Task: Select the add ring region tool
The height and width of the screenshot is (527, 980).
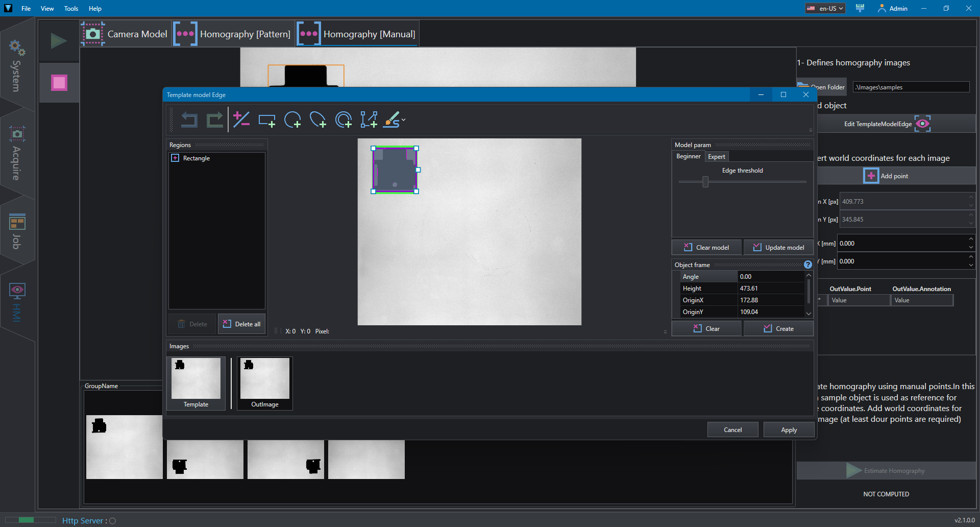Action: click(x=344, y=120)
